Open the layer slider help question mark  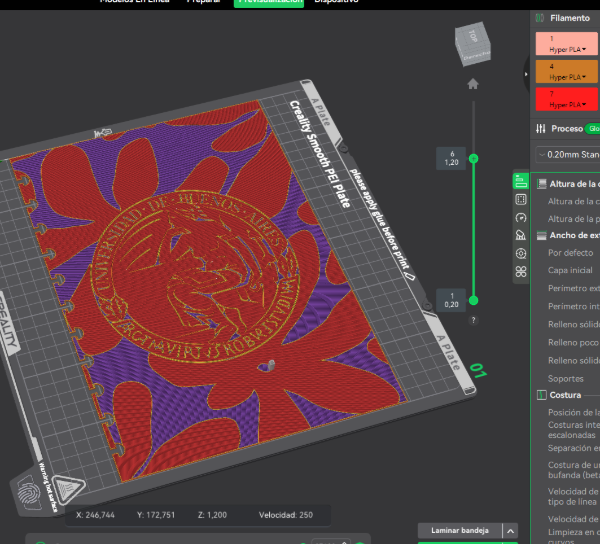click(473, 320)
